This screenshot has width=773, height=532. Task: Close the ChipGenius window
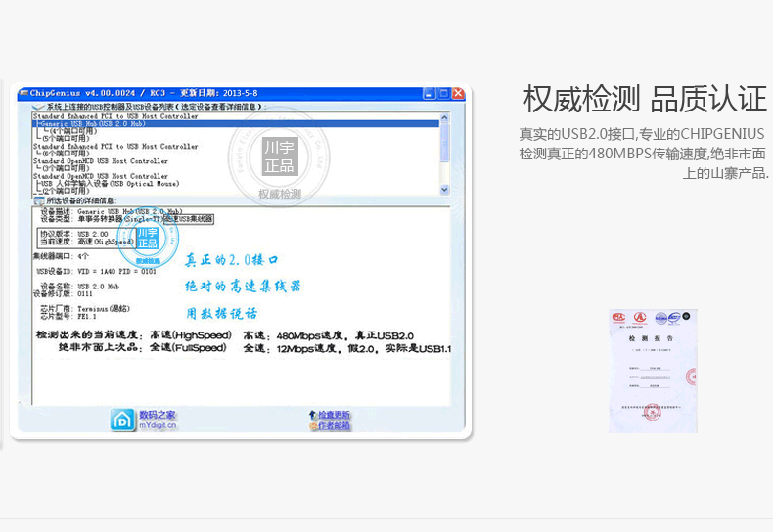pos(458,93)
